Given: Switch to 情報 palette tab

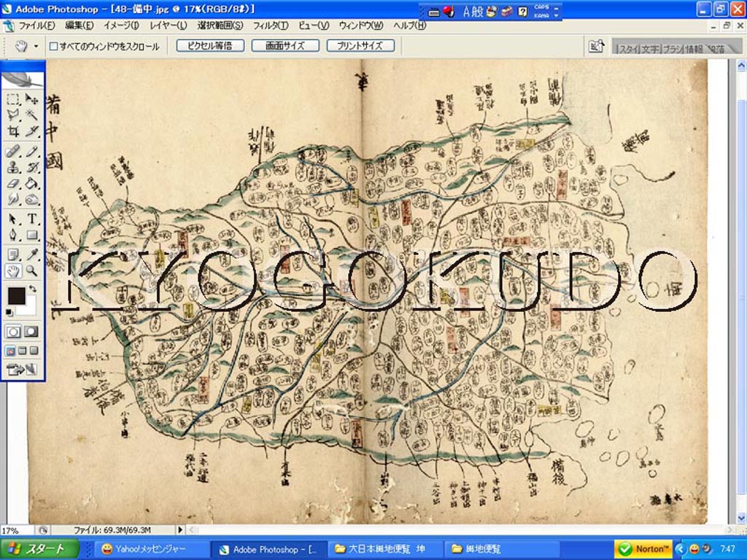Looking at the screenshot, I should pyautogui.click(x=694, y=48).
